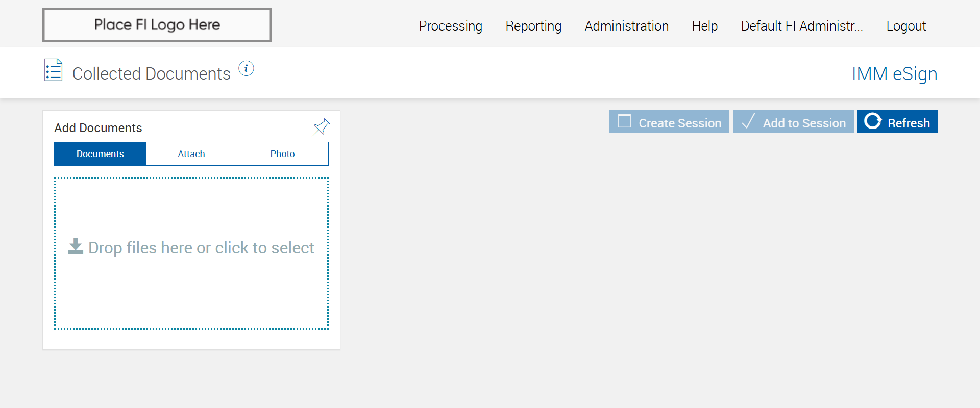
Task: Open the info icon beside Collected Documents
Action: pos(246,68)
